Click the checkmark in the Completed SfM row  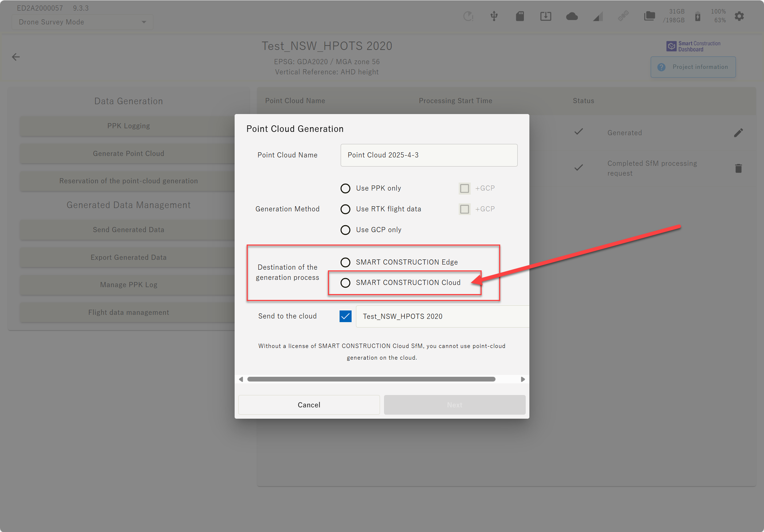point(579,168)
